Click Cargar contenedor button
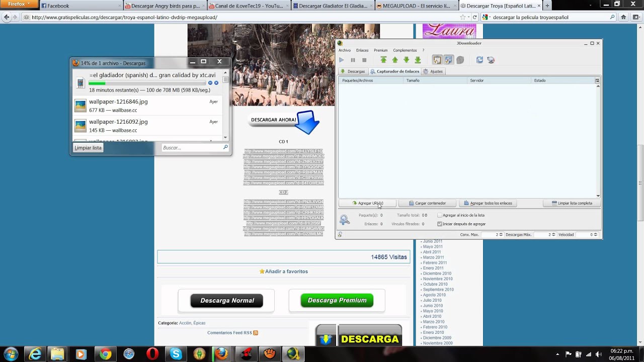 [x=427, y=203]
